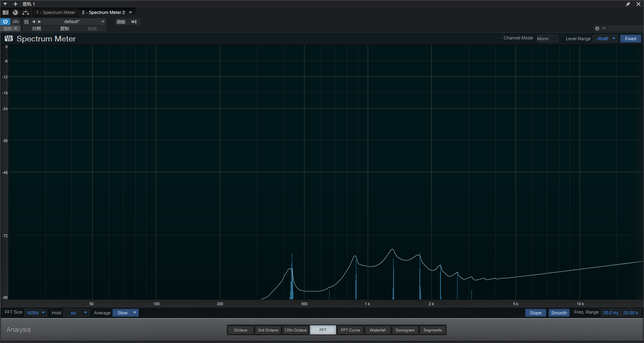Screen dimensions: 644x343
Task: Pin the plugin window open
Action: 628,4
